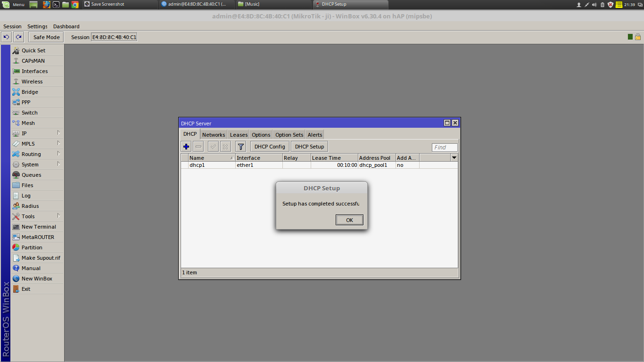Launch Chrome from the panel
The width and height of the screenshot is (644, 362).
pos(74,4)
